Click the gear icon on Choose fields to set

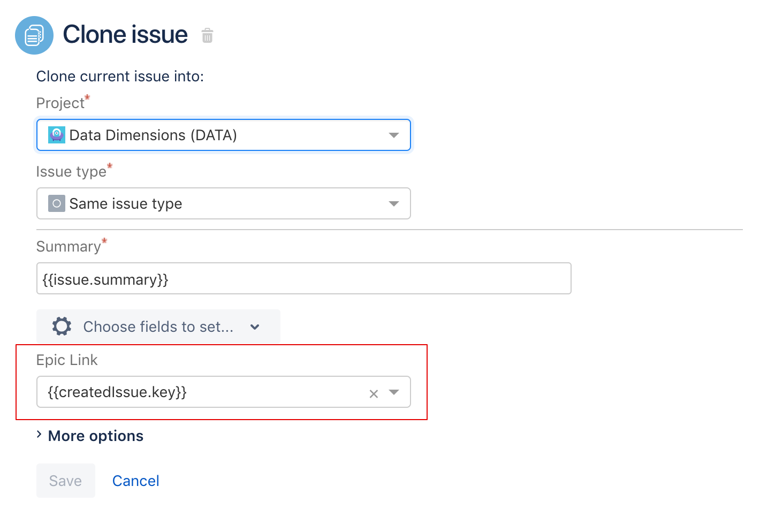[x=62, y=326]
